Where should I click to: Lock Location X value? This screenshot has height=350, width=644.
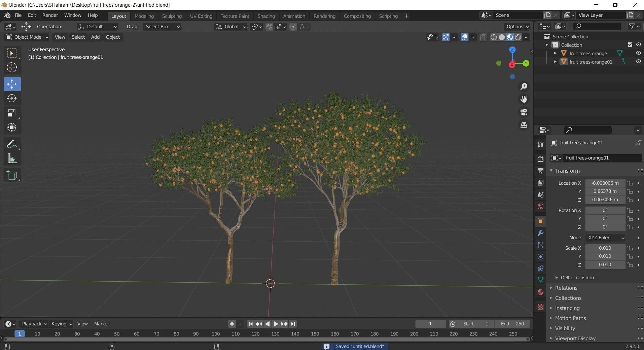tap(630, 183)
